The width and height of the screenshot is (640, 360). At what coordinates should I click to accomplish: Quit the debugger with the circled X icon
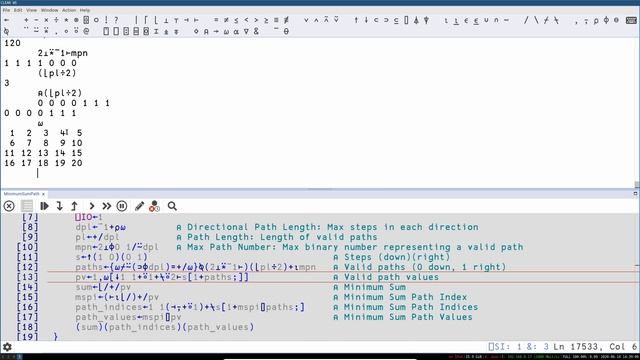[x=9, y=206]
